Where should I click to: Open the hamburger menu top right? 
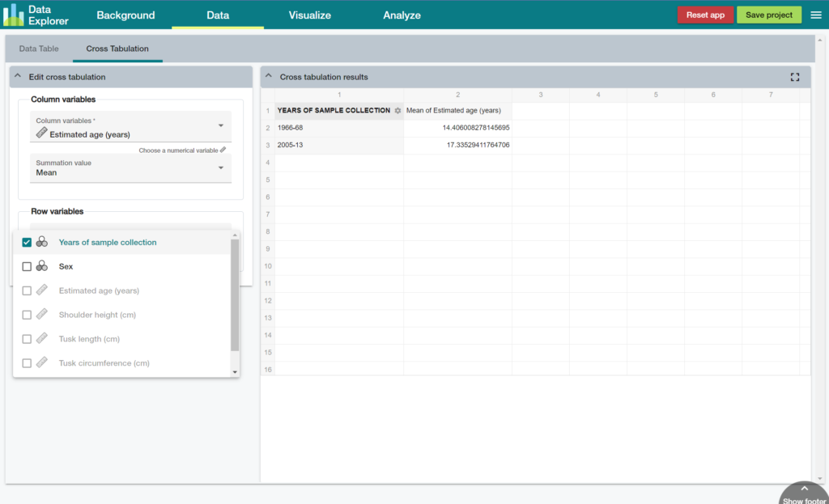pos(816,14)
